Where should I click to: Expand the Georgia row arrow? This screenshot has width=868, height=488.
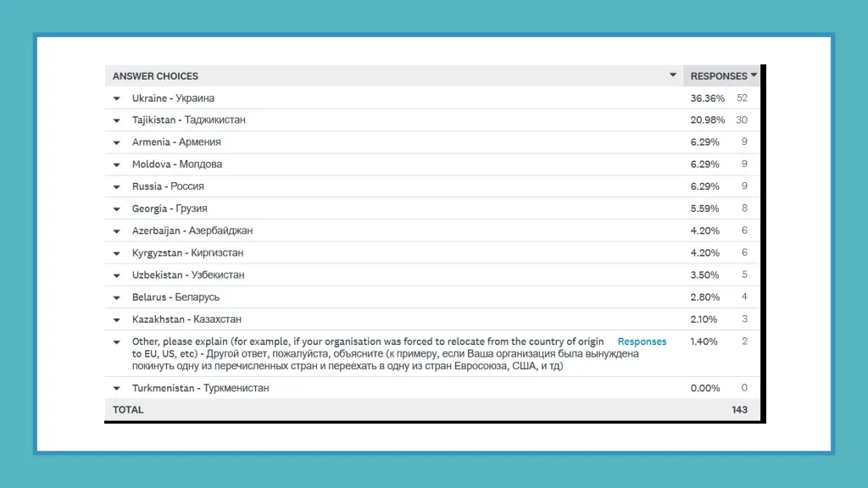point(117,208)
